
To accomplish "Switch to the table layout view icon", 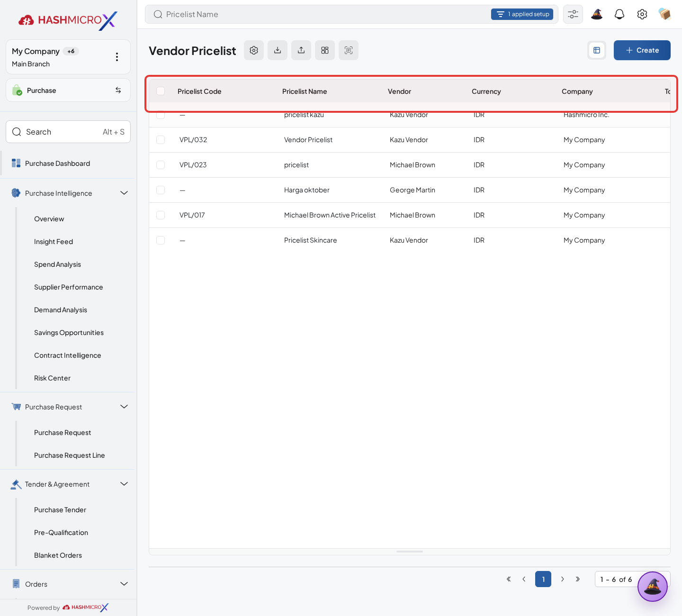I will click(597, 50).
